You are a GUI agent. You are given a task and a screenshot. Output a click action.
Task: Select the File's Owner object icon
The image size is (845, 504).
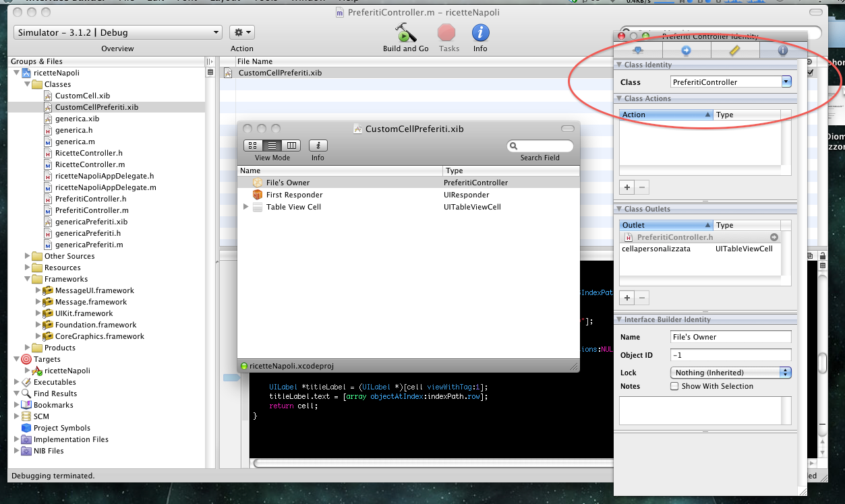[x=257, y=183]
